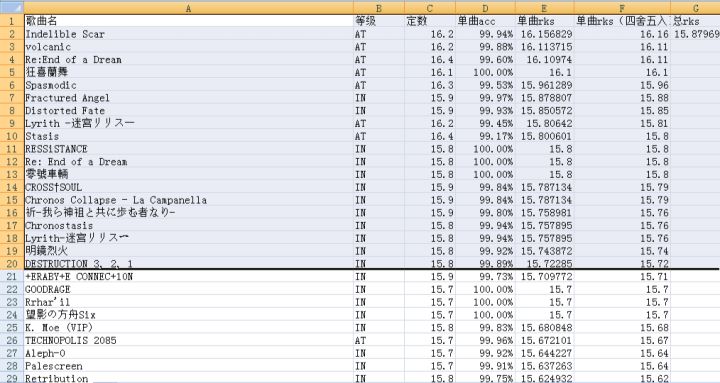Select the cell Spasmodic

[x=188, y=85]
